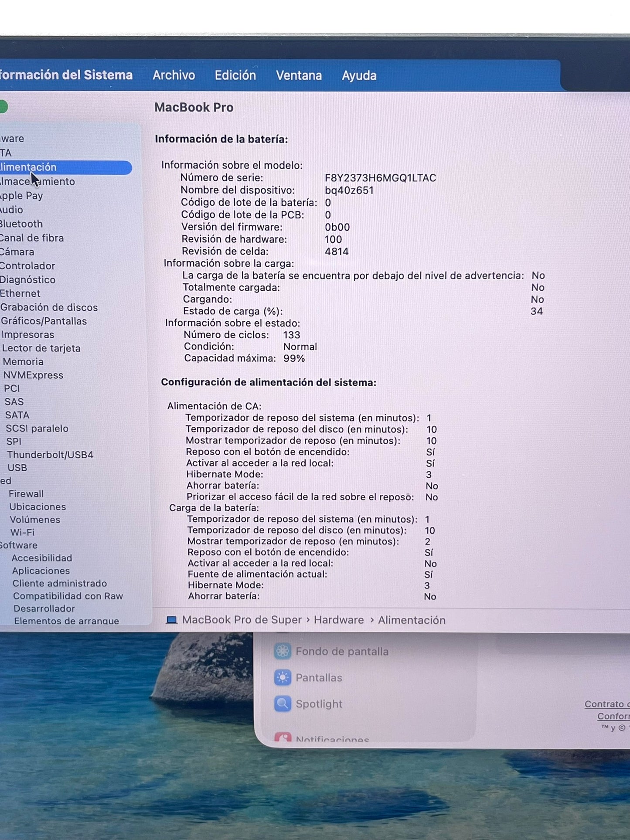This screenshot has height=840, width=630.
Task: Click Alimentación in the path bar
Action: (412, 620)
